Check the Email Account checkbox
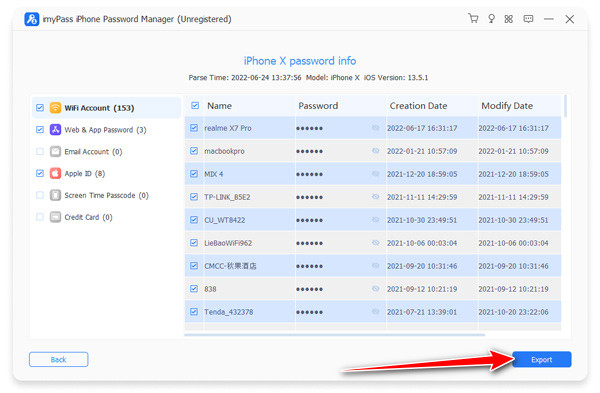Viewport: 600px width, 393px height. click(40, 151)
